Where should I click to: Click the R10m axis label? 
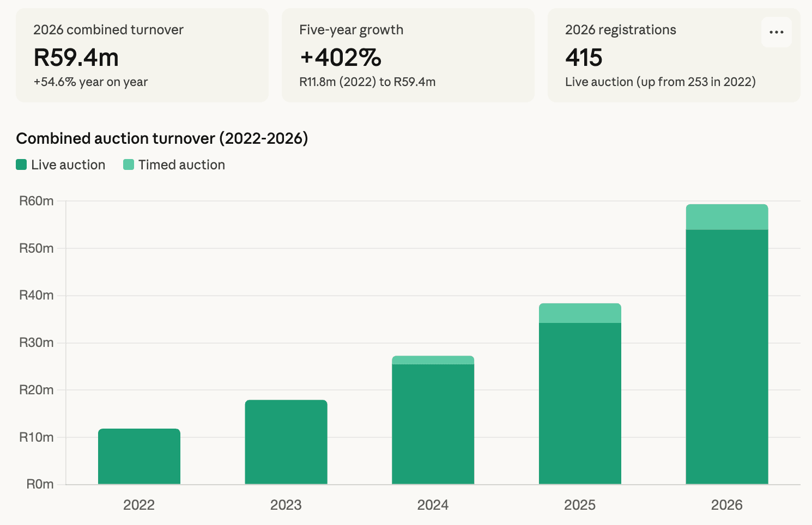tap(37, 437)
